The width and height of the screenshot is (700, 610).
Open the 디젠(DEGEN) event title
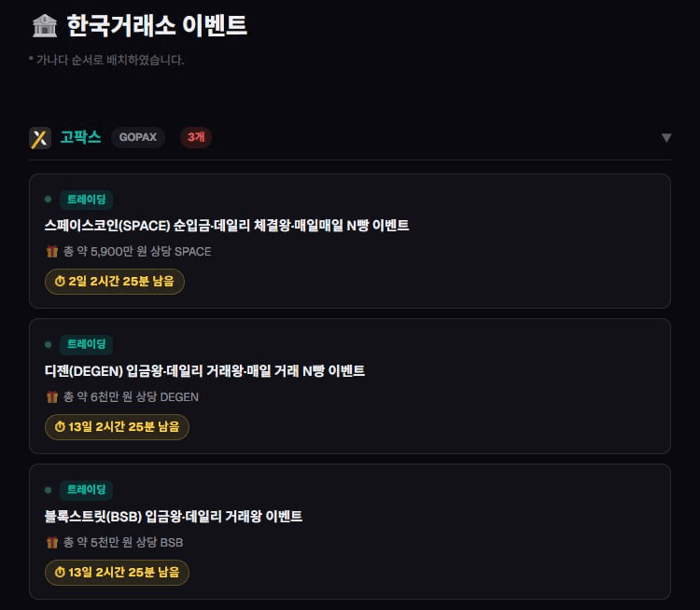[204, 371]
